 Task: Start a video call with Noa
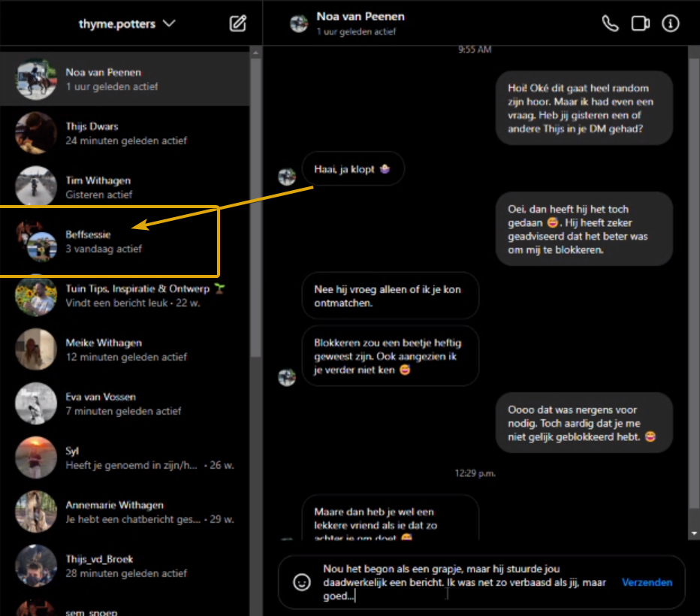[x=640, y=23]
